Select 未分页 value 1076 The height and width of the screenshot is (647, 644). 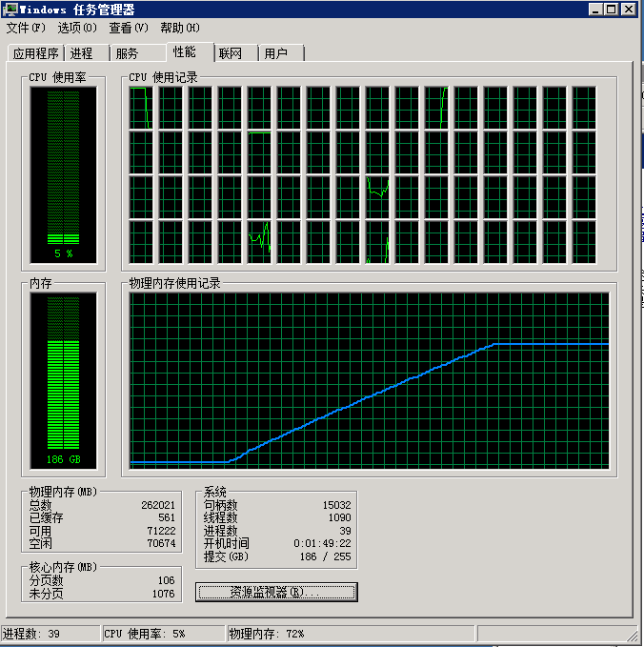point(163,594)
